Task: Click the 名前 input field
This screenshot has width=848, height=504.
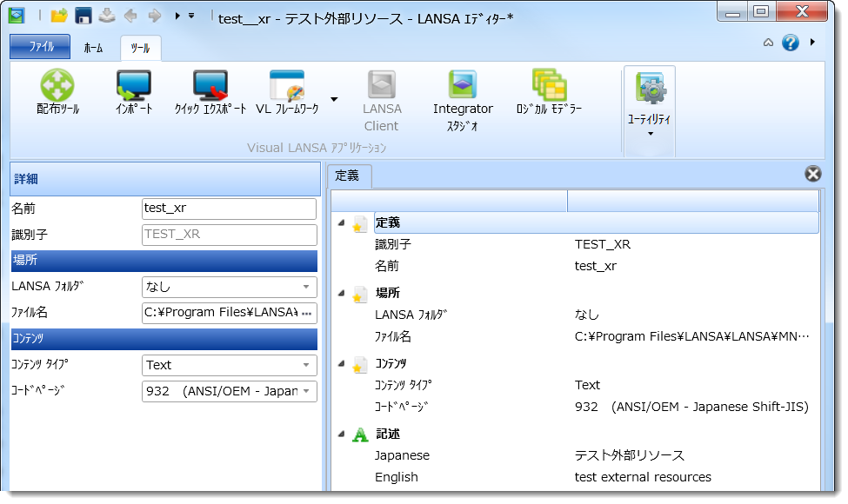Action: [229, 209]
